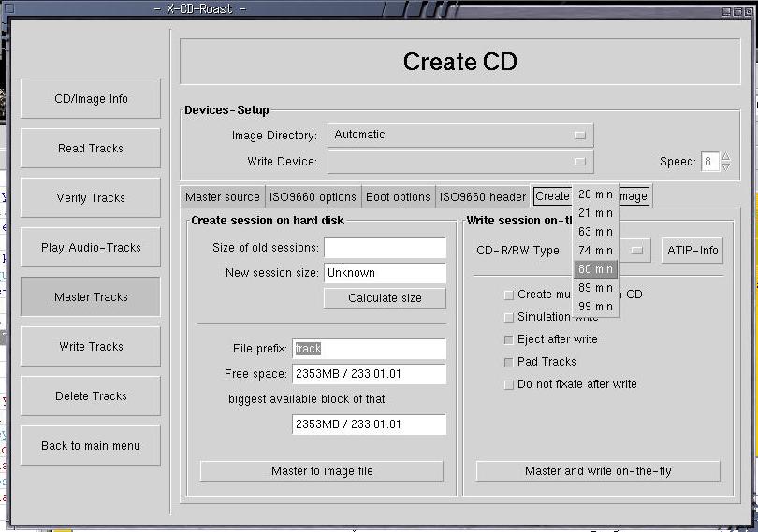Image resolution: width=758 pixels, height=532 pixels.
Task: Expand the Write Device dropdown
Action: [x=460, y=162]
